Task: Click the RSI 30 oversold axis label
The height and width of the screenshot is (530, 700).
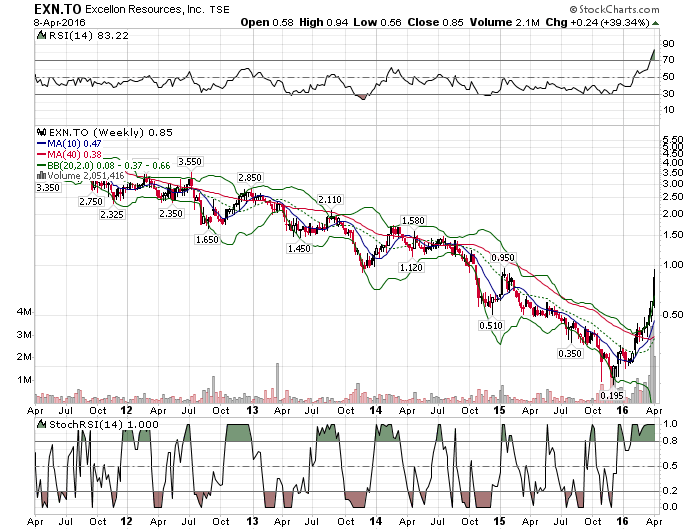Action: (x=668, y=94)
